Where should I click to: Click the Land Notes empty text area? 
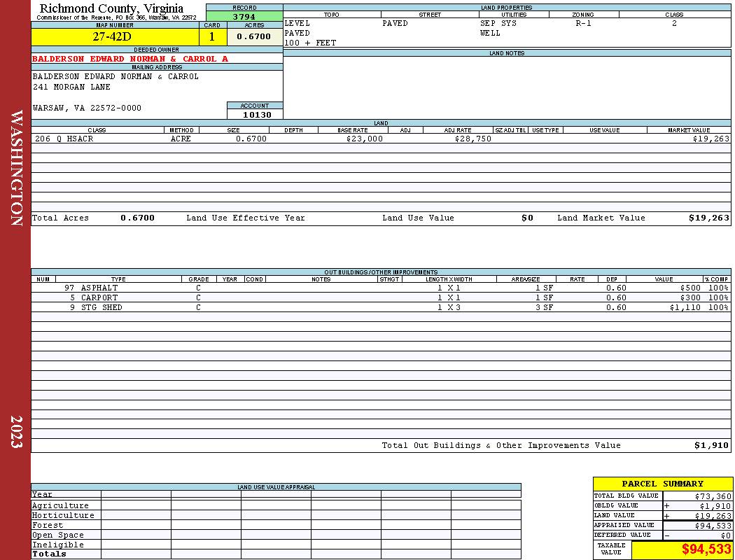click(507, 87)
